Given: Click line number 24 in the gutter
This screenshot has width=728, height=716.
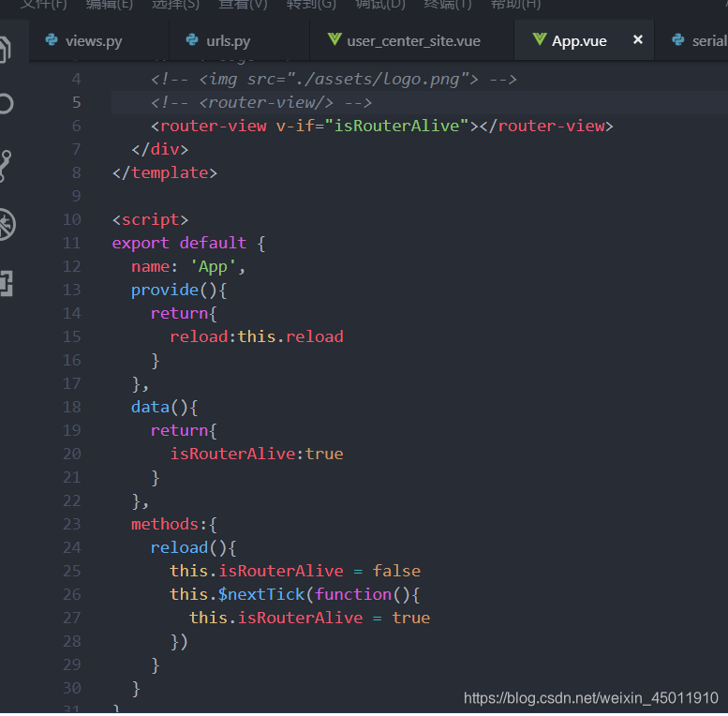Looking at the screenshot, I should pos(71,548).
